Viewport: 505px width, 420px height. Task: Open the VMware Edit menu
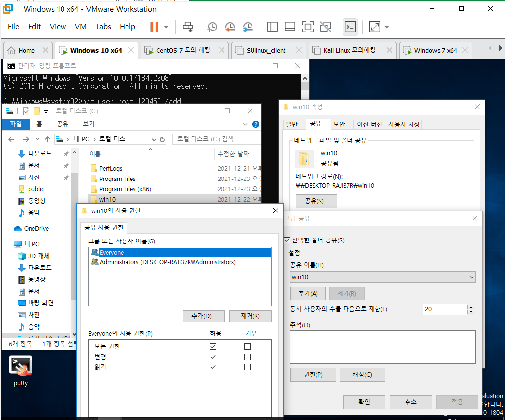34,27
